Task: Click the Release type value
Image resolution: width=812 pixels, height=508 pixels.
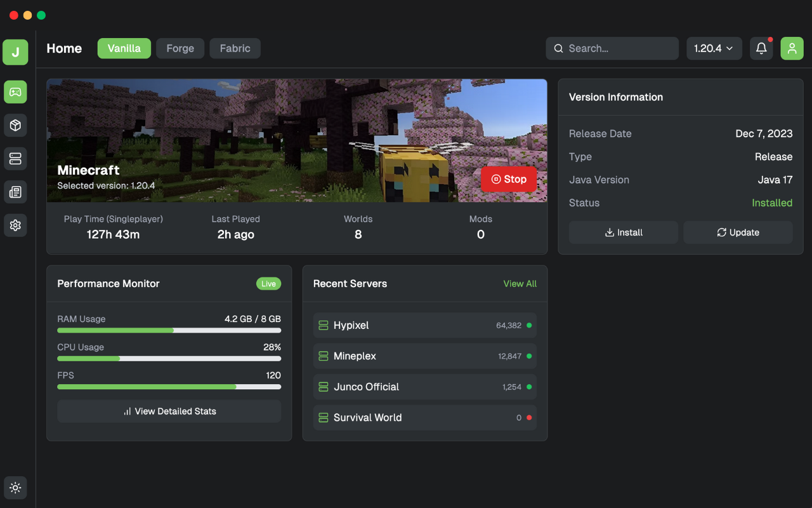Action: tap(773, 157)
